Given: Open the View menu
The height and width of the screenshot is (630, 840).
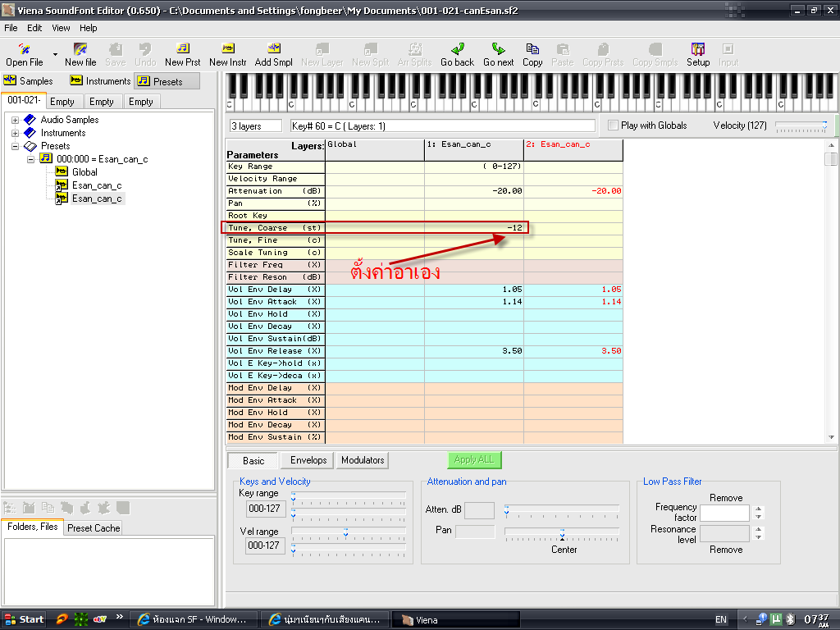Looking at the screenshot, I should 61,28.
